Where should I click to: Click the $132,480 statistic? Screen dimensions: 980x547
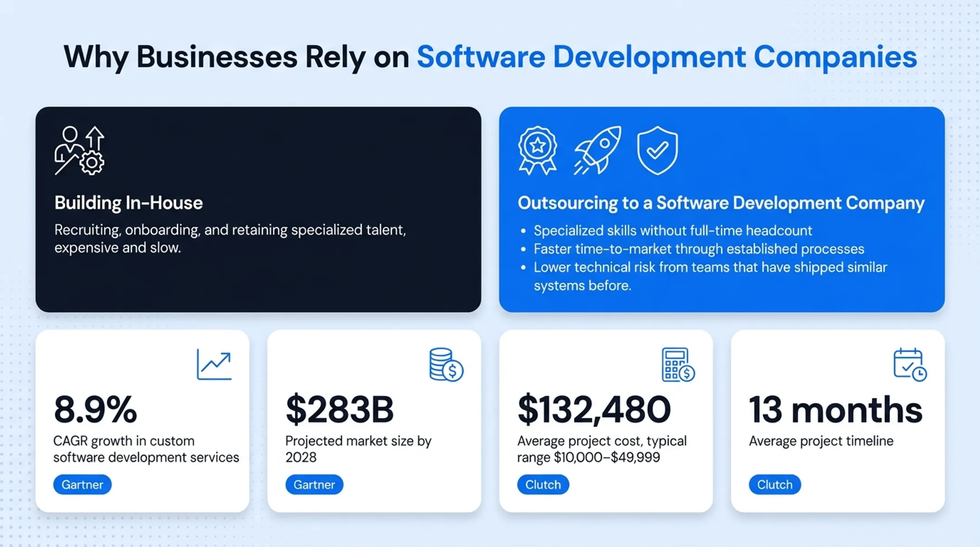pos(594,409)
